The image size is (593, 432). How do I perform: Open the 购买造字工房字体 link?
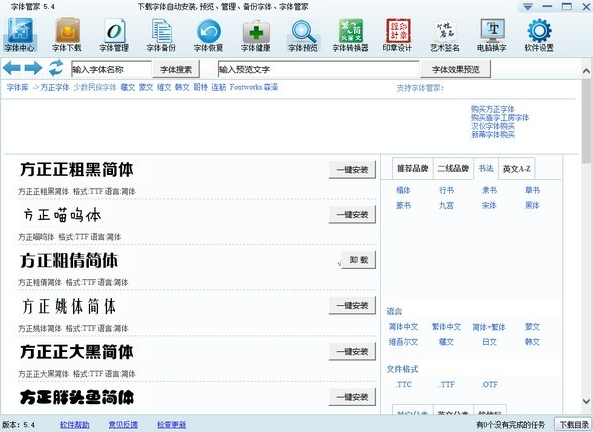click(x=500, y=118)
